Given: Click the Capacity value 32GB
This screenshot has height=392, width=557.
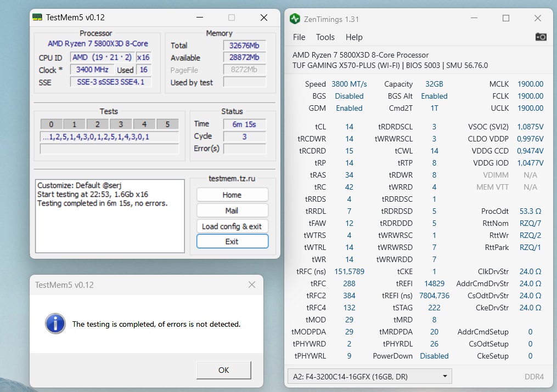Looking at the screenshot, I should click(434, 84).
